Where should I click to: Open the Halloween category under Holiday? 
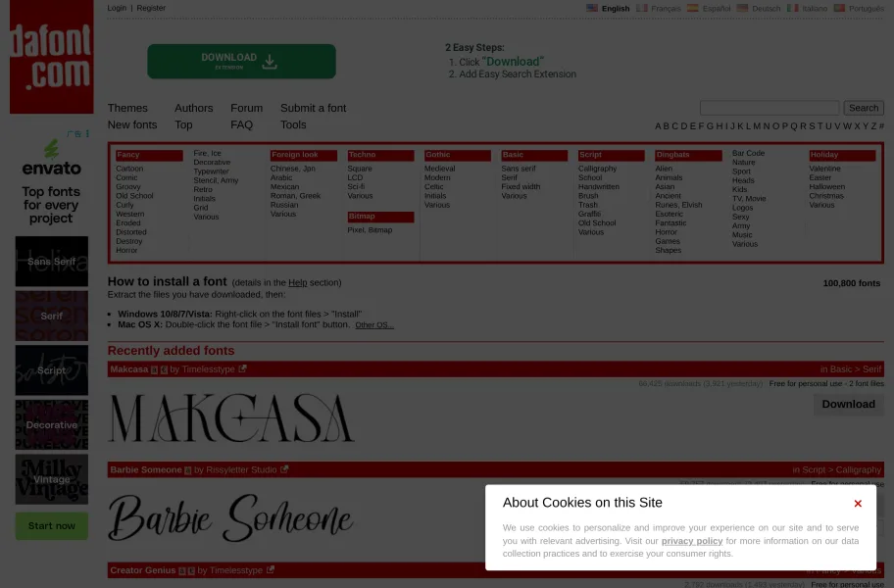[826, 187]
